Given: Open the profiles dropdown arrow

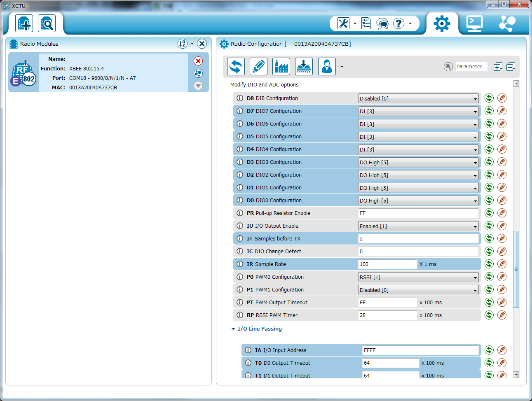Looking at the screenshot, I should tap(342, 67).
